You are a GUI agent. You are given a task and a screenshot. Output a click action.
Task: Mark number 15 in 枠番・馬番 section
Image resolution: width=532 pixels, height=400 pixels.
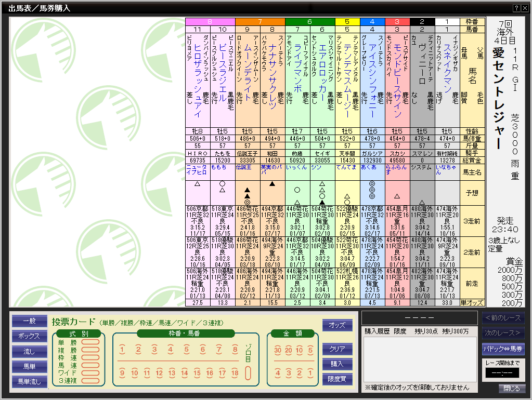(197, 373)
